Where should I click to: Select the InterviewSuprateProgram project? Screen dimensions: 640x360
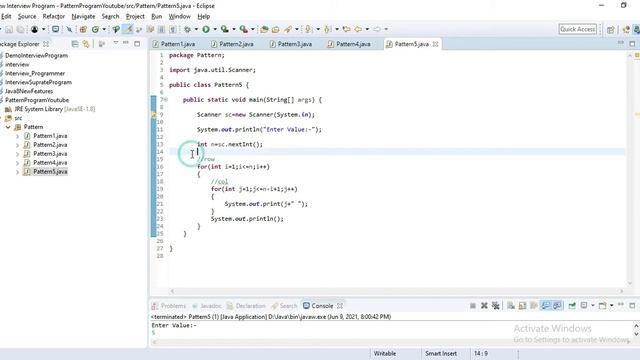[38, 82]
